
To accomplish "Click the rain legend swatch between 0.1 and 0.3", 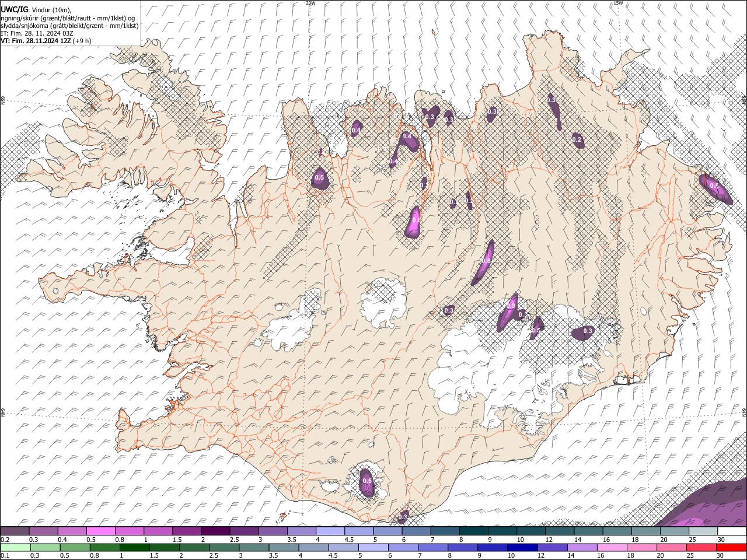I will pos(15,548).
